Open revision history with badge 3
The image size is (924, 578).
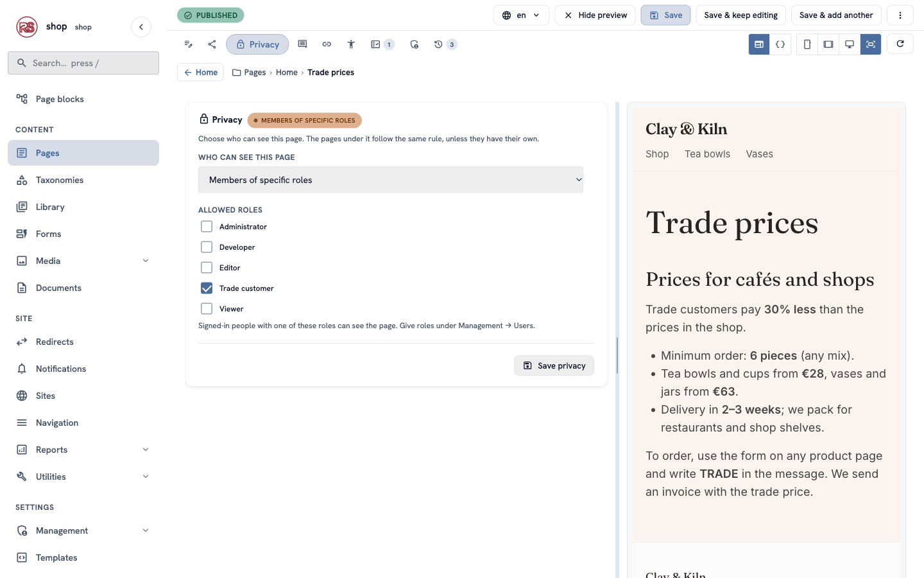point(445,44)
